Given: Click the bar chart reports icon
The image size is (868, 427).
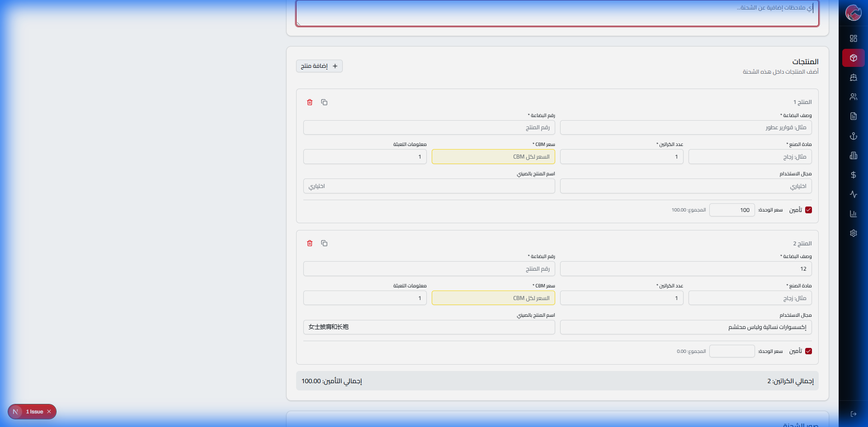Looking at the screenshot, I should pos(853,214).
